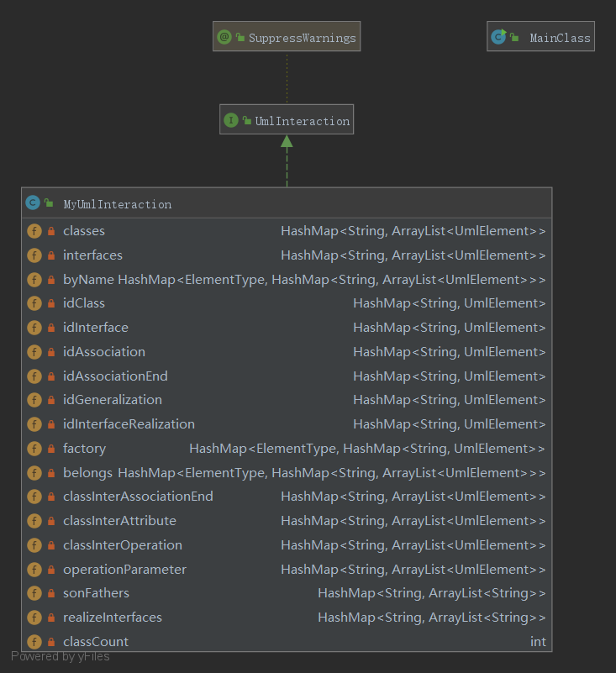Select the operationParameter field name
The image size is (616, 673).
tap(125, 570)
